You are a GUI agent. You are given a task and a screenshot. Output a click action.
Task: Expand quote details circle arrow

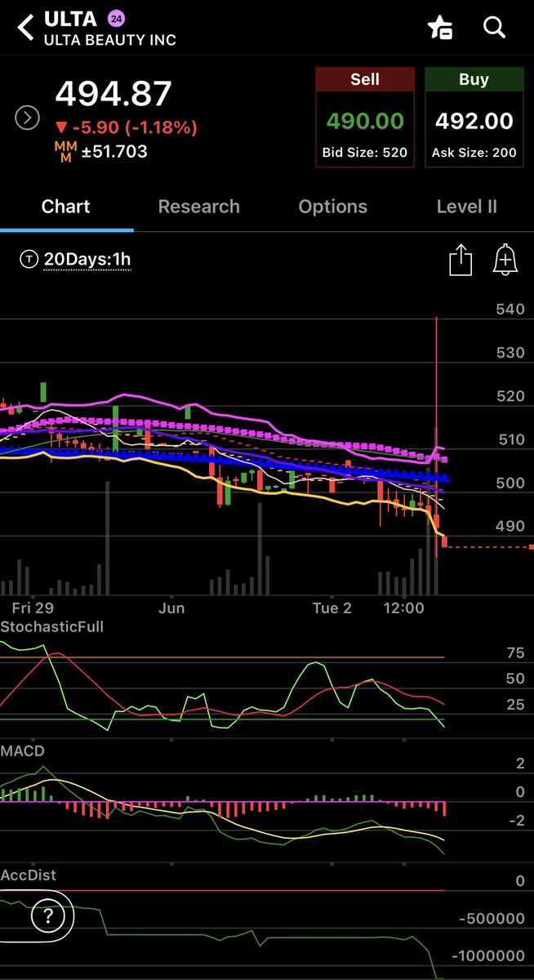click(x=28, y=118)
